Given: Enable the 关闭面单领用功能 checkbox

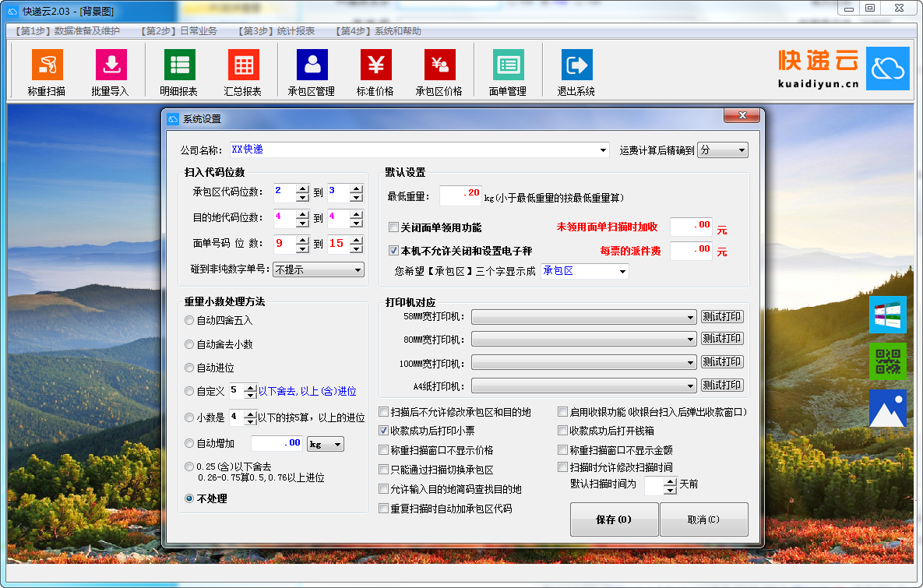Looking at the screenshot, I should 394,227.
